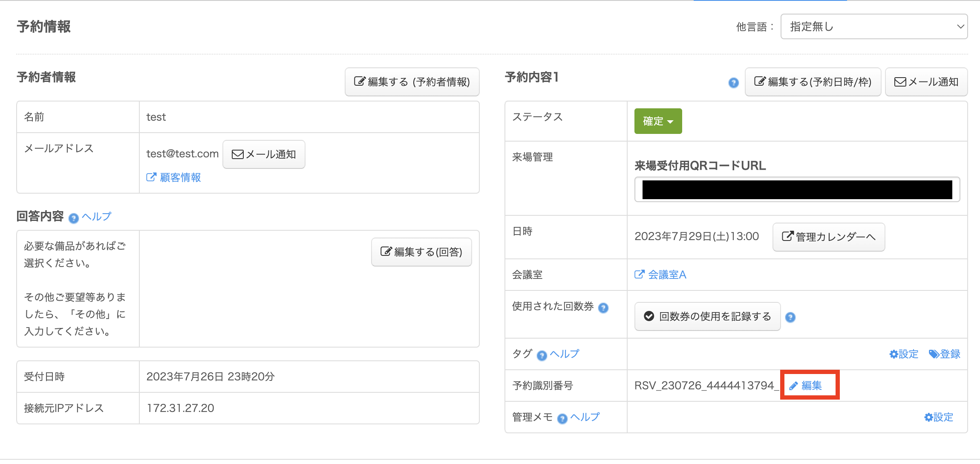980x464 pixels.
Task: Click question icon beside 管理メモ label
Action: pyautogui.click(x=562, y=419)
